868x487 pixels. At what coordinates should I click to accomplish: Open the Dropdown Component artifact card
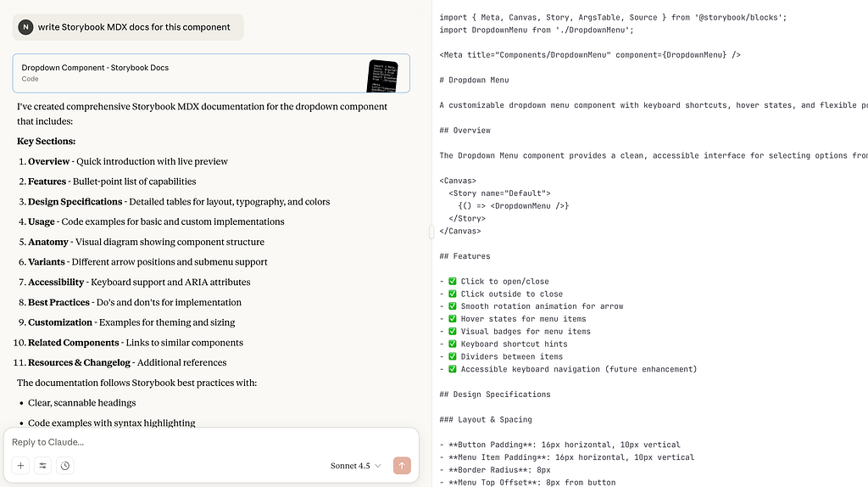point(186,73)
